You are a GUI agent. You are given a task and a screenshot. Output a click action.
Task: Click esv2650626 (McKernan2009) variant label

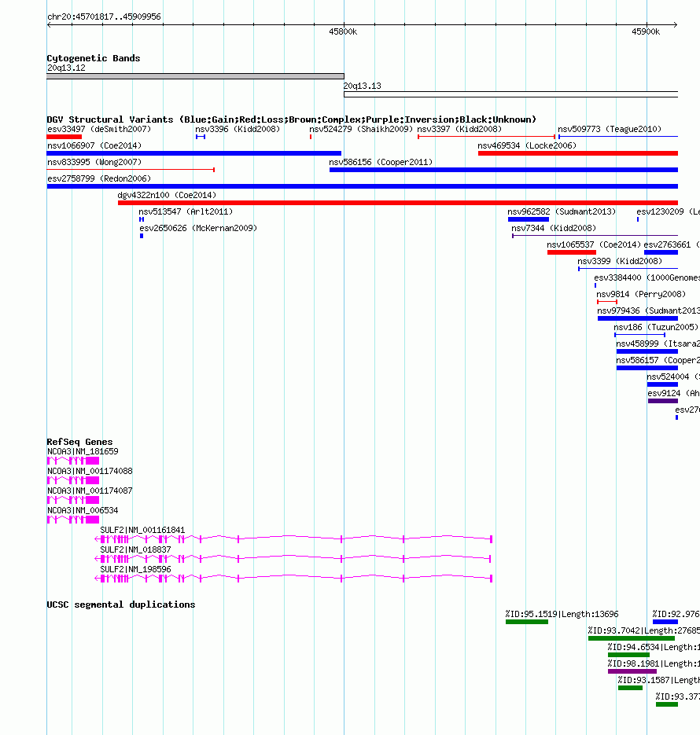tap(198, 228)
